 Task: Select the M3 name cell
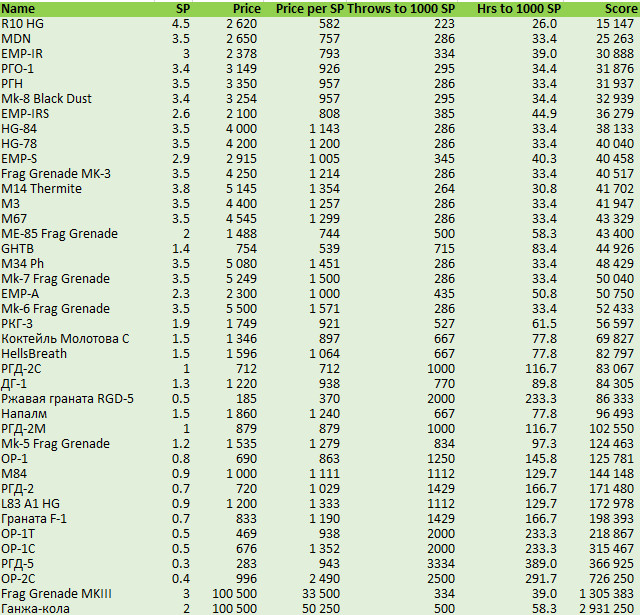(11, 204)
